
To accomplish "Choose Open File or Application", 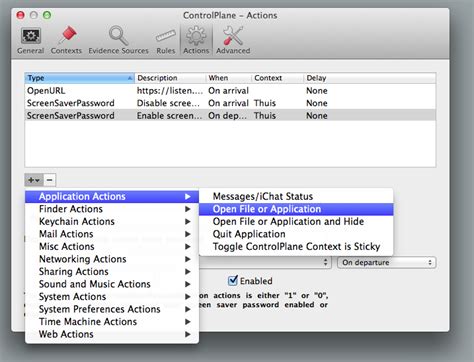I will [x=296, y=209].
